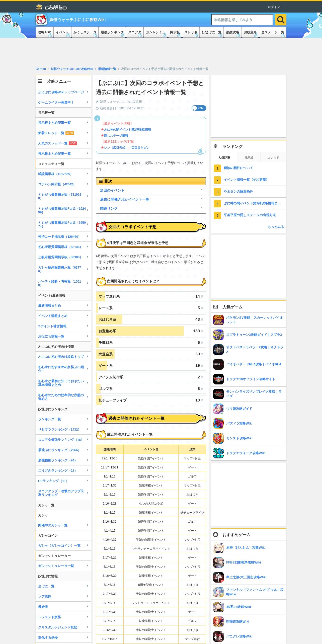Vote for 争奪戦系 poll option
Screen dimensions: 322x644
(x=151, y=343)
